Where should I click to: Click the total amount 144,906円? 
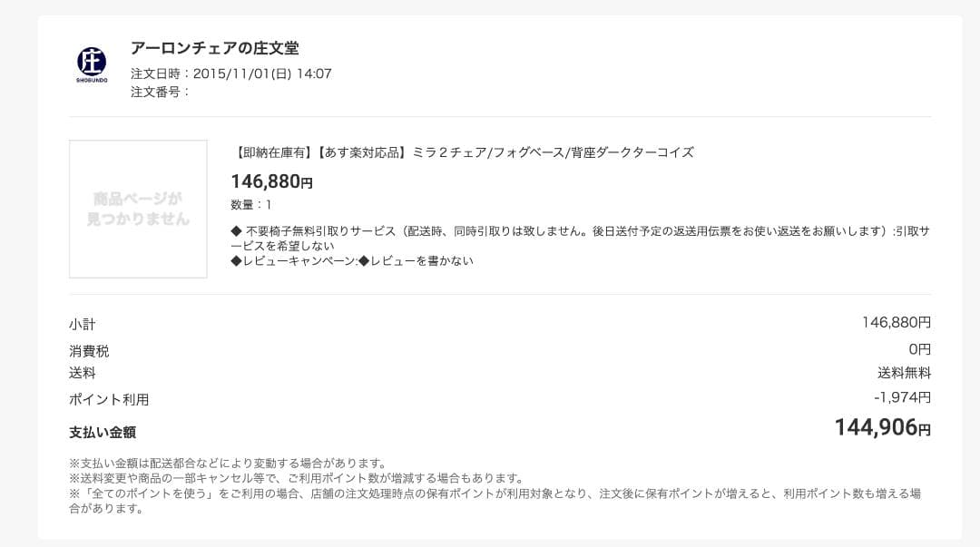click(x=882, y=427)
